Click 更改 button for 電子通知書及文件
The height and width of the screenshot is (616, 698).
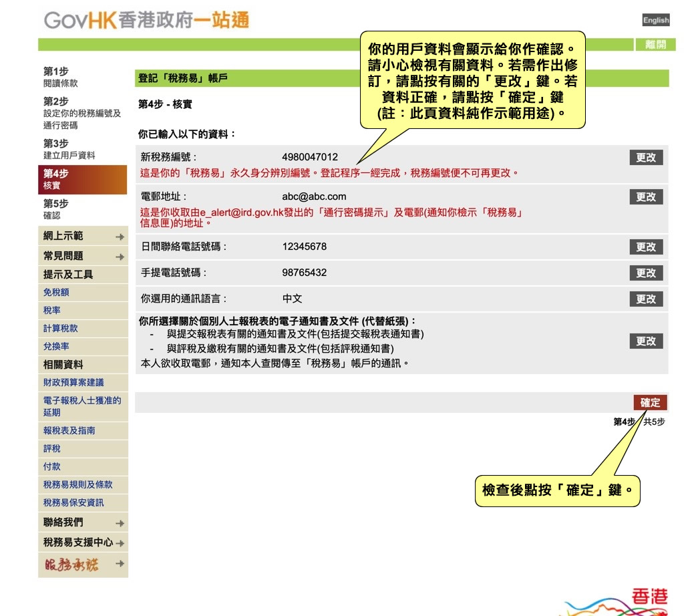tap(646, 341)
